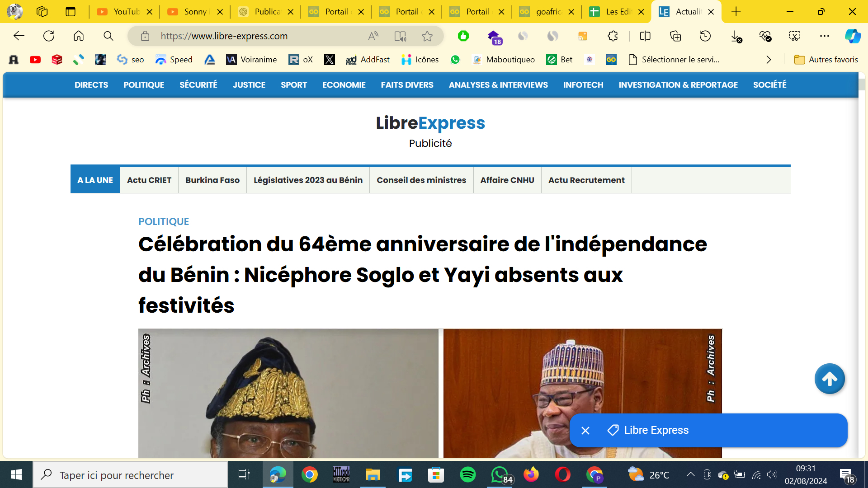Viewport: 868px width, 488px height.
Task: Show hidden system tray icons
Action: tap(690, 474)
